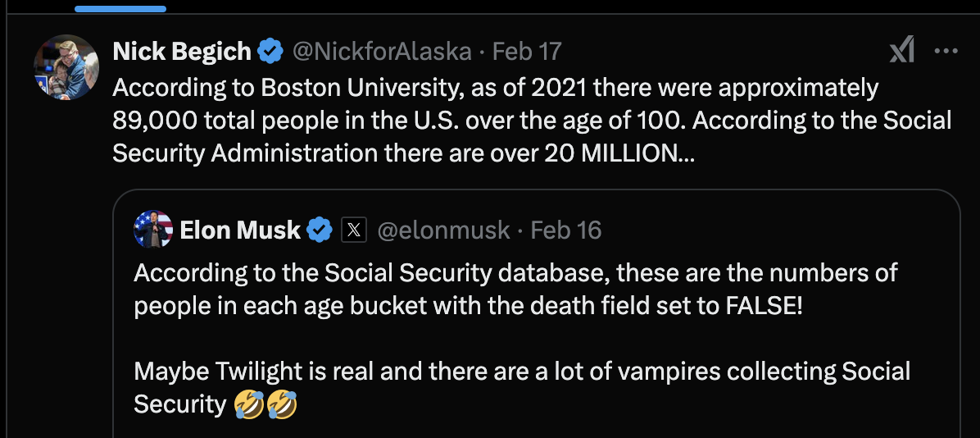Open Nick Begich's profile picture

pyautogui.click(x=66, y=67)
